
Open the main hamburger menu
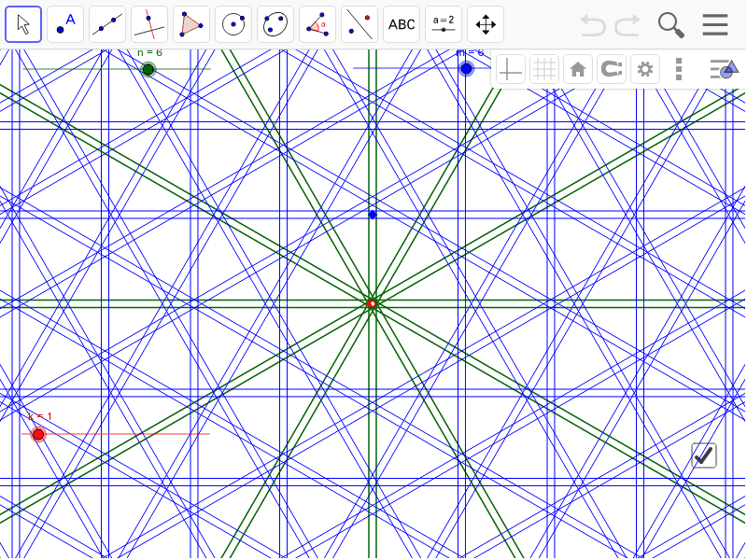tap(715, 25)
